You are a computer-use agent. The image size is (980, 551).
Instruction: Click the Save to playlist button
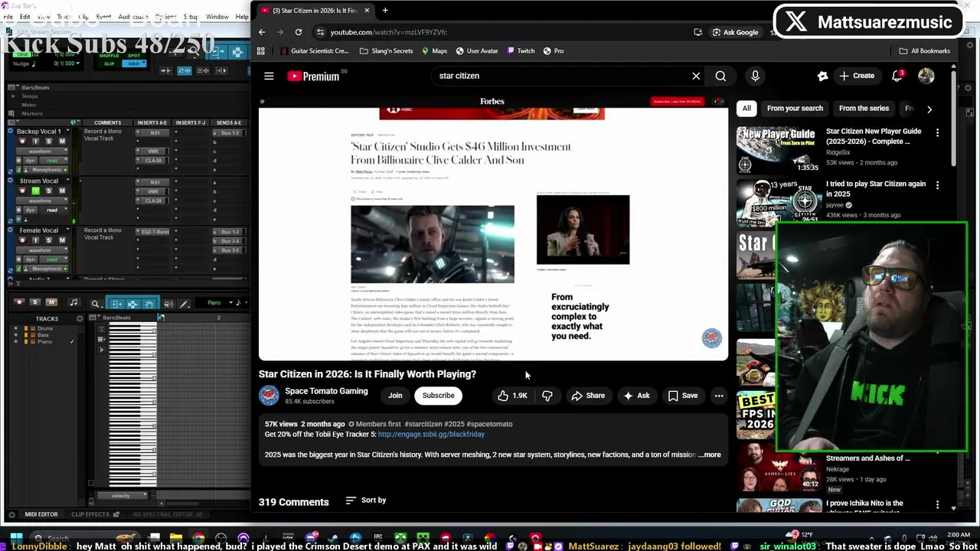682,396
